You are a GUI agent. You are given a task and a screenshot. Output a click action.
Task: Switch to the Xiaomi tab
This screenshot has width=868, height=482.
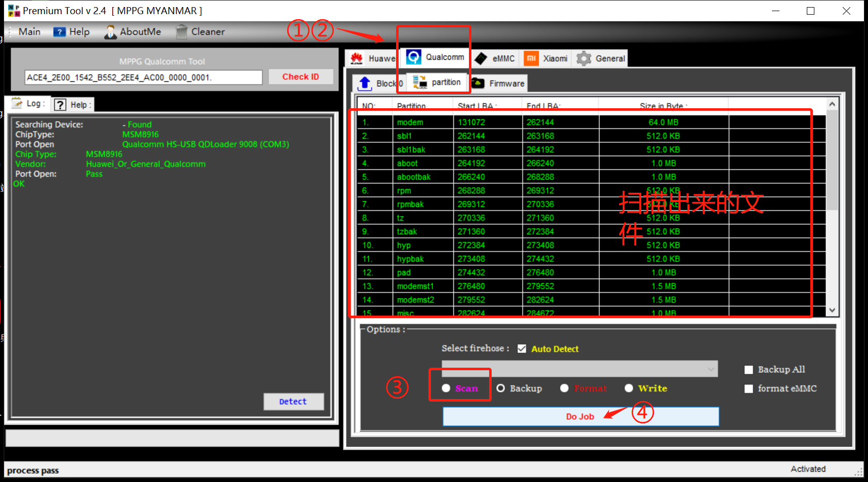point(546,59)
